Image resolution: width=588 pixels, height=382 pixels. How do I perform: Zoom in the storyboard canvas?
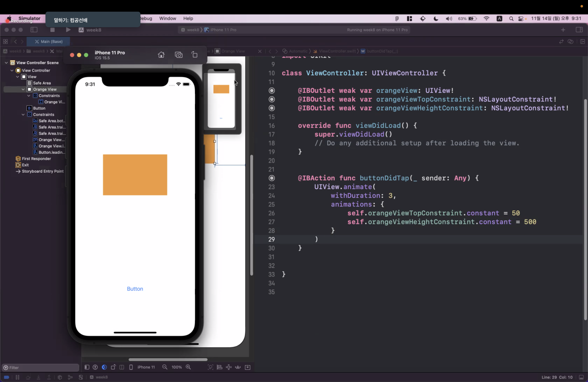click(188, 367)
